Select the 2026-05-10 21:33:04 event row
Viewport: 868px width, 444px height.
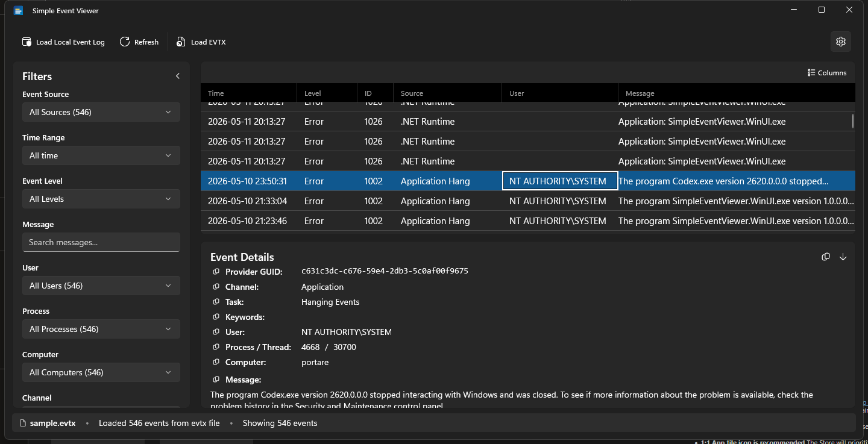(x=527, y=201)
